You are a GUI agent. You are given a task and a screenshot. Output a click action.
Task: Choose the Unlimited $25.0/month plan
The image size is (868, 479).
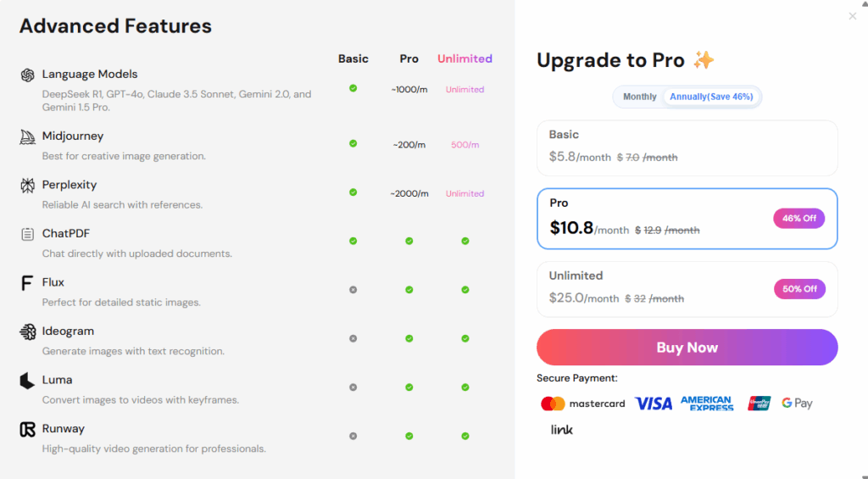tap(687, 289)
